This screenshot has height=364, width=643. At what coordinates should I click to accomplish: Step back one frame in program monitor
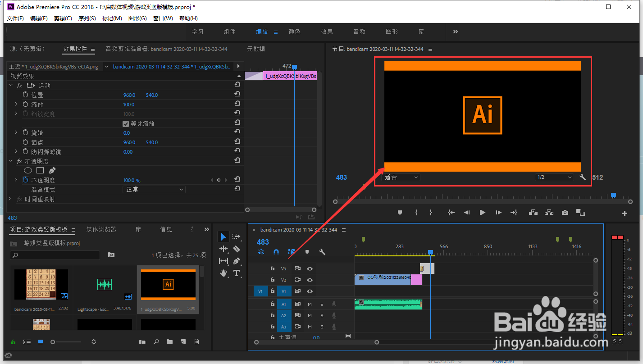467,213
